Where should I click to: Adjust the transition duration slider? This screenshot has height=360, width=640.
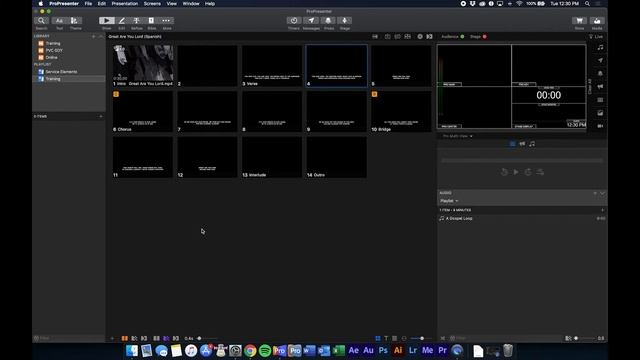199,338
